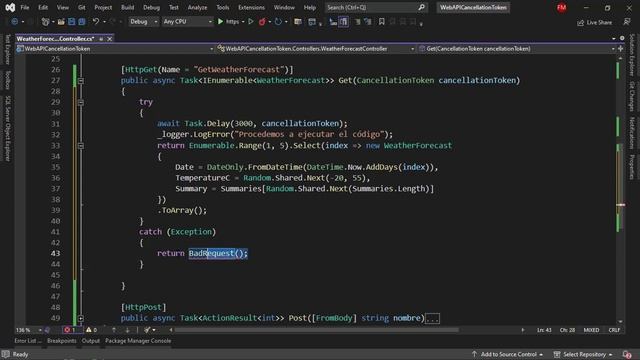Open the Edit menu
Image resolution: width=640 pixels, height=360 pixels.
pos(43,7)
